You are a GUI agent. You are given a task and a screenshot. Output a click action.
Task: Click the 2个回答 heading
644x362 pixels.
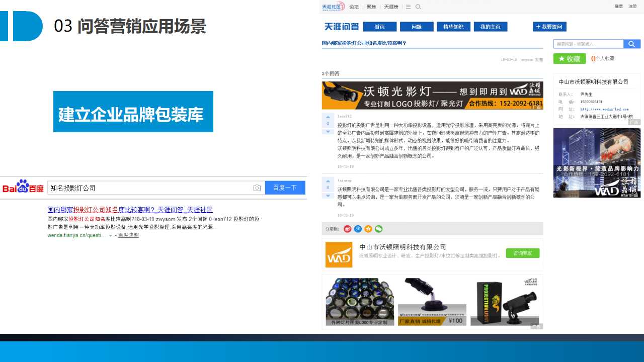coord(331,73)
